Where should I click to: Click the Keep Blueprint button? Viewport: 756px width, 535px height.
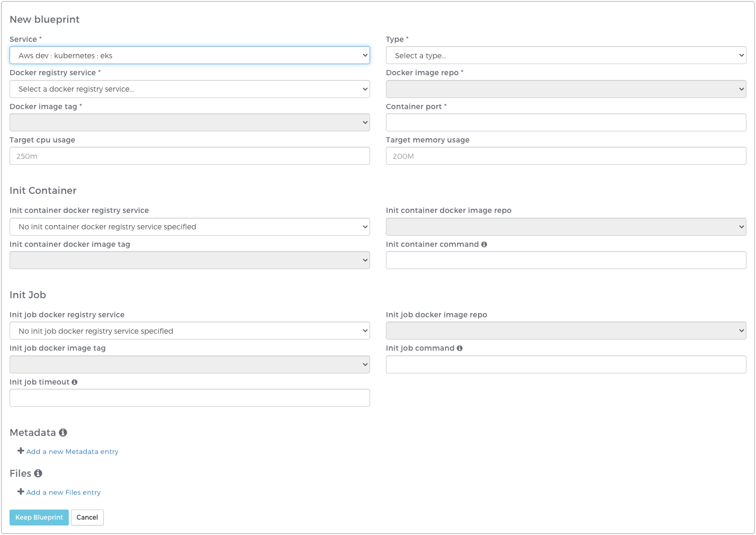tap(39, 518)
